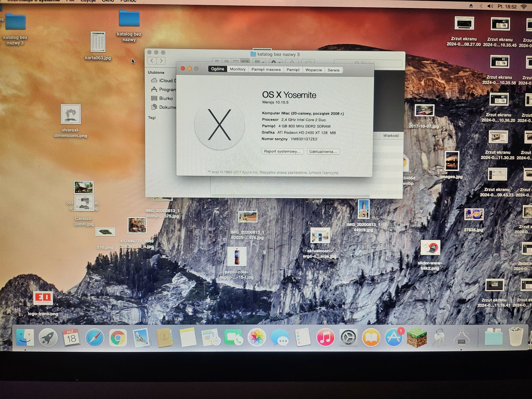Select Biurko in Finder sidebar
Viewport: 532px width, 399px height.
[162, 98]
